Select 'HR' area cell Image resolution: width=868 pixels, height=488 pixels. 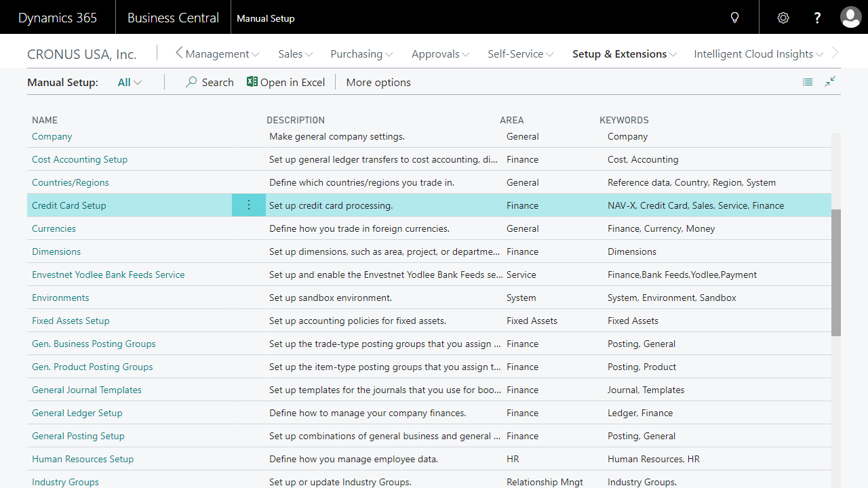513,459
